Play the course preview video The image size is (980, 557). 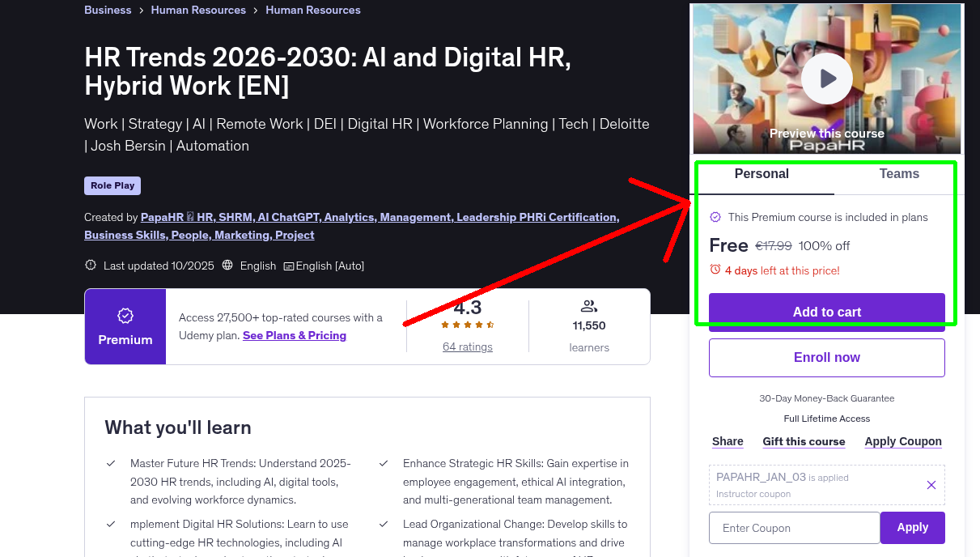click(826, 78)
